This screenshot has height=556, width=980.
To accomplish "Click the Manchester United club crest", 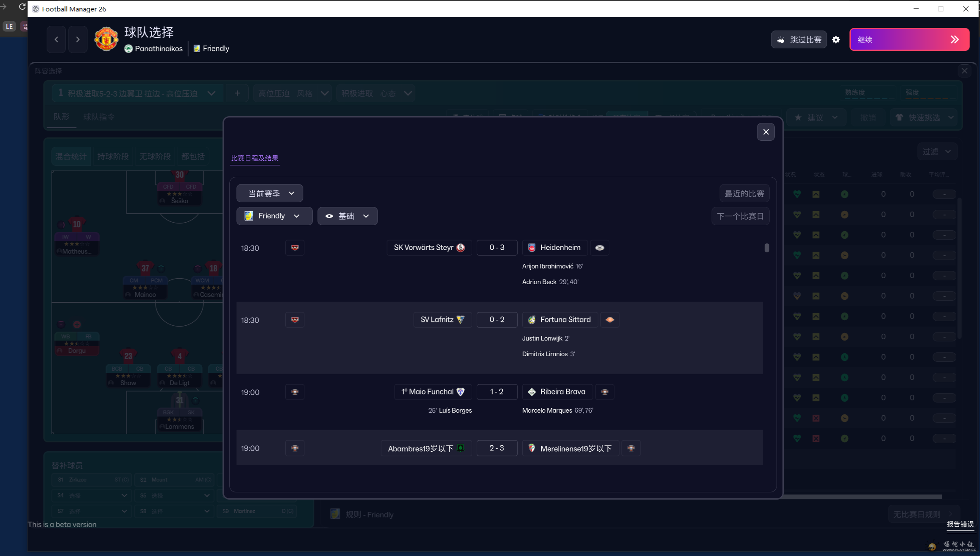I will point(106,39).
